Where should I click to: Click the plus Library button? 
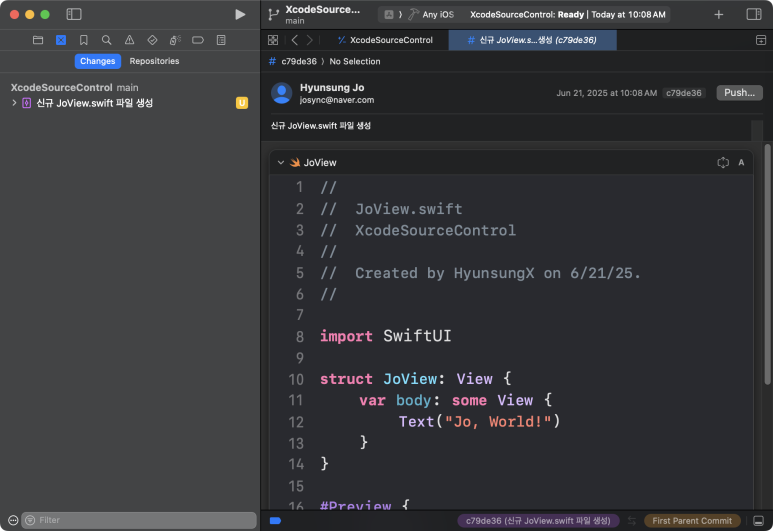tap(719, 14)
